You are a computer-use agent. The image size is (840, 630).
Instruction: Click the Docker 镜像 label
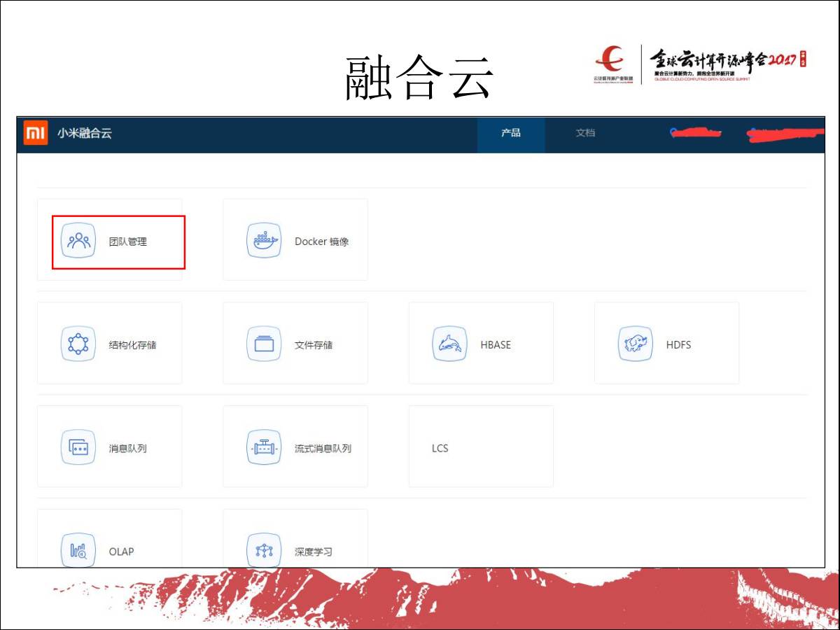(322, 241)
